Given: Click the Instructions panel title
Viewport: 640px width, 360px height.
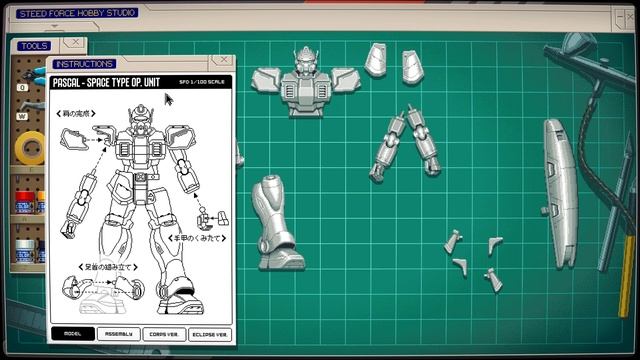Looking at the screenshot, I should 84,64.
